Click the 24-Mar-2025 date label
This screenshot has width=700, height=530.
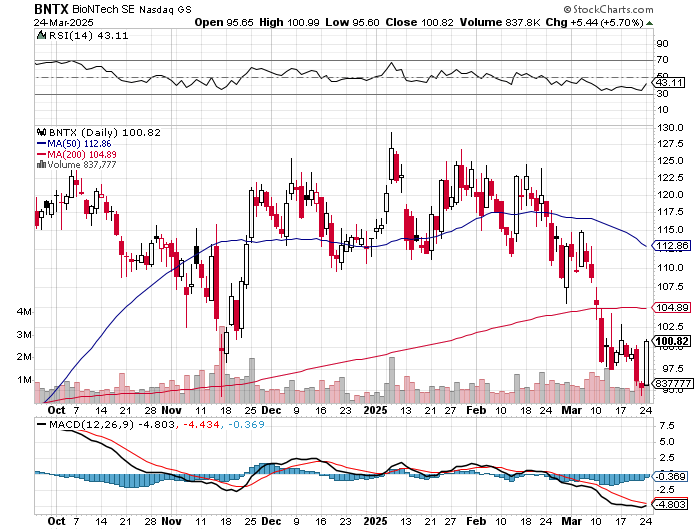tap(63, 23)
